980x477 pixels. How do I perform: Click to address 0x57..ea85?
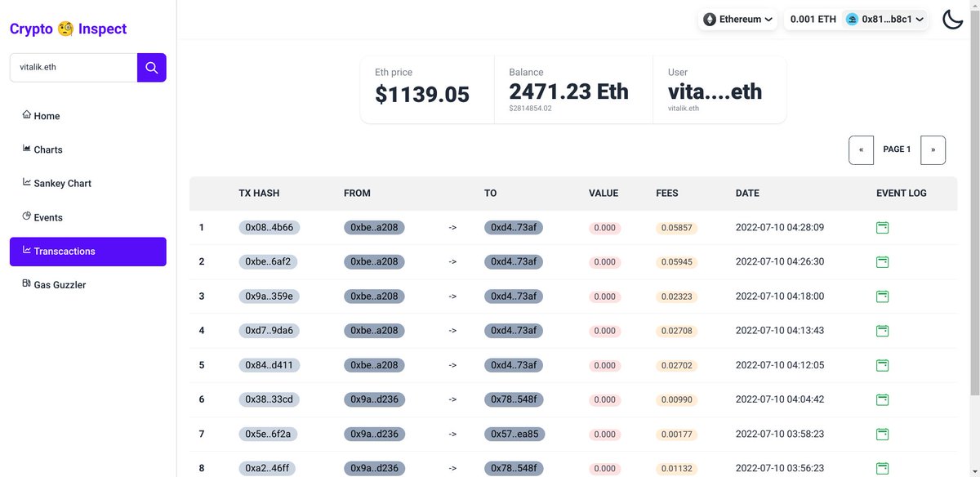tap(514, 434)
